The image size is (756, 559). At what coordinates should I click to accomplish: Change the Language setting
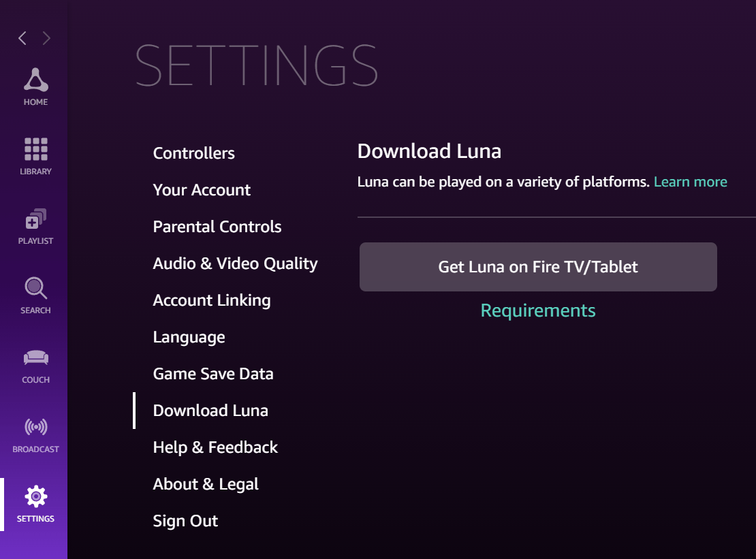point(189,336)
